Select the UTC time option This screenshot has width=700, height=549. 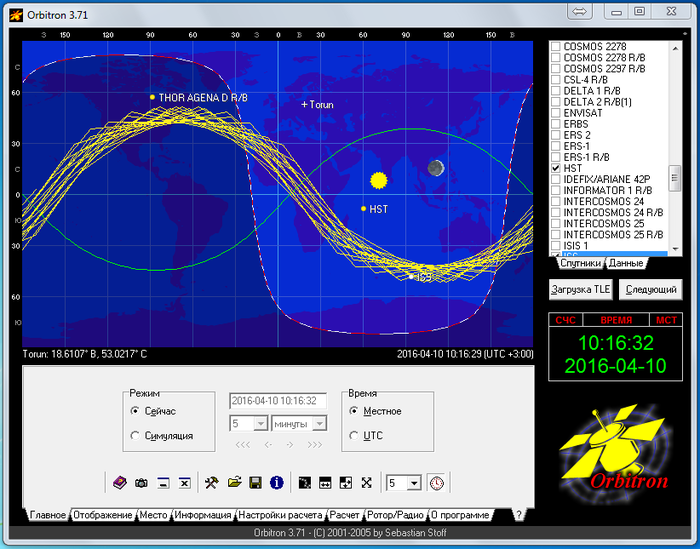tap(354, 435)
